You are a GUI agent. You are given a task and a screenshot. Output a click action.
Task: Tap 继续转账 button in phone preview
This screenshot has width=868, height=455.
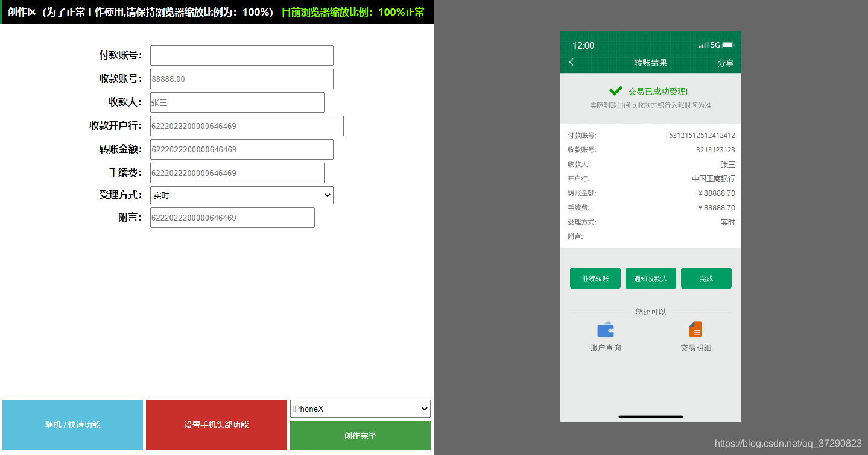595,278
